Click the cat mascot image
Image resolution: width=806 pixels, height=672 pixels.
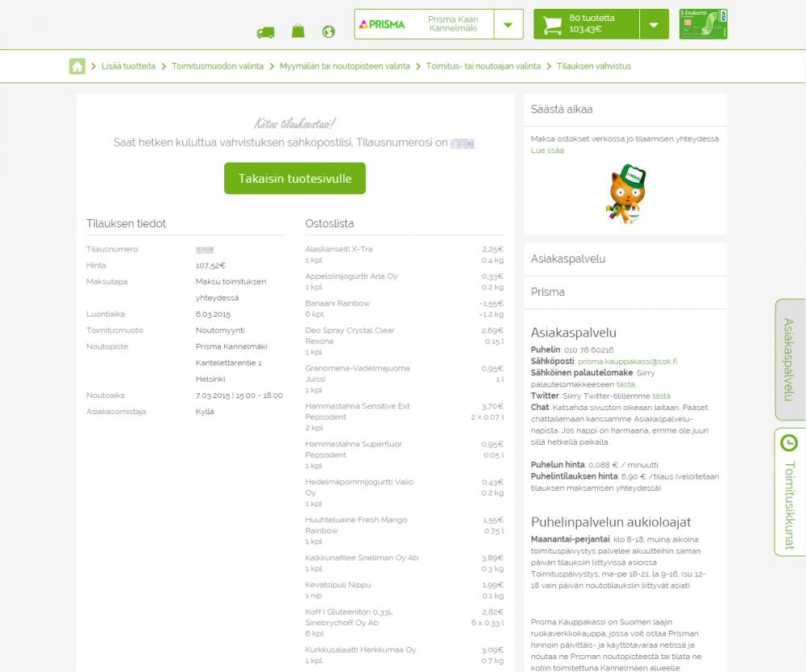pyautogui.click(x=625, y=193)
